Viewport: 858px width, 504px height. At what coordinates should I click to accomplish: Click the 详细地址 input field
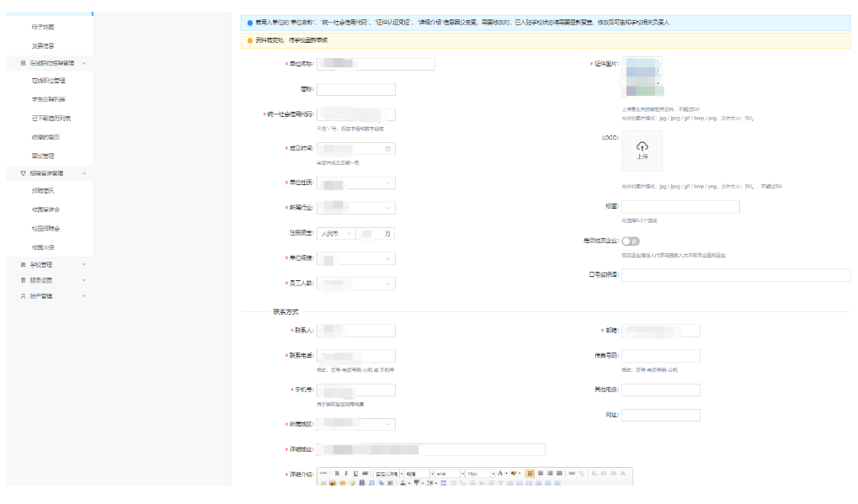coord(431,449)
